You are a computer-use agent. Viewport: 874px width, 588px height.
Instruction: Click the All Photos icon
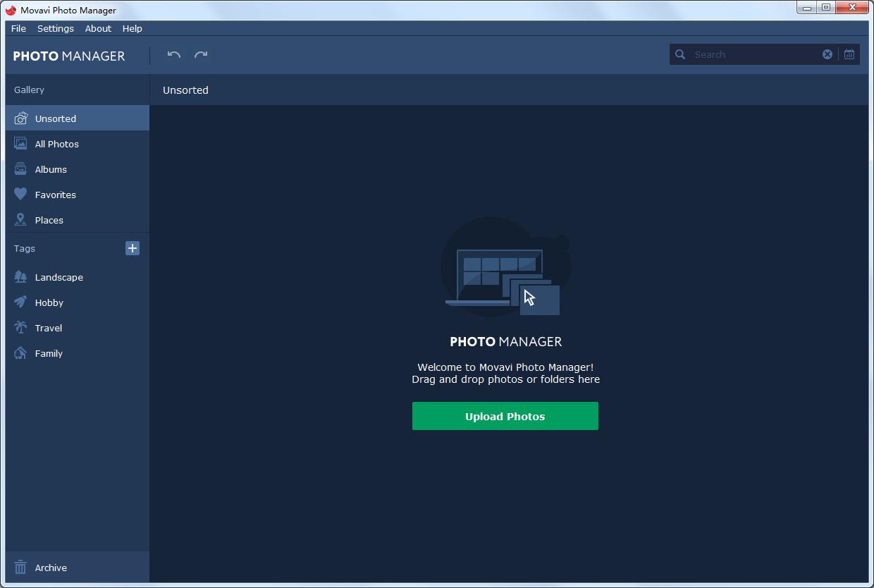click(21, 144)
